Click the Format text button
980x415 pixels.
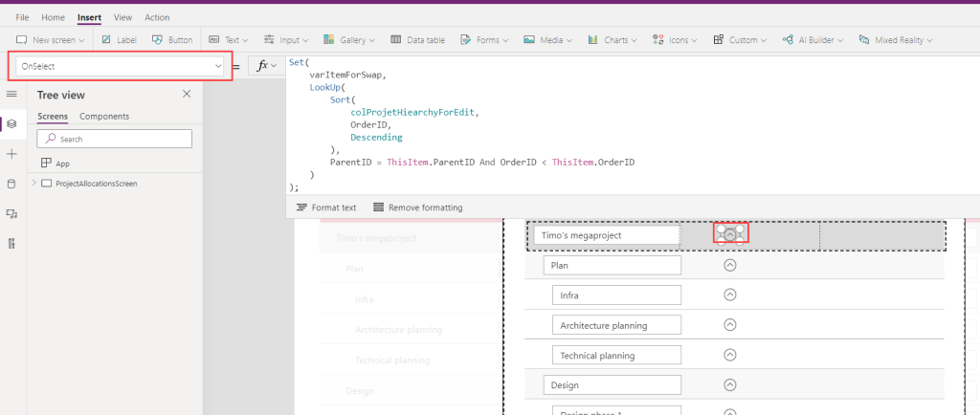326,207
